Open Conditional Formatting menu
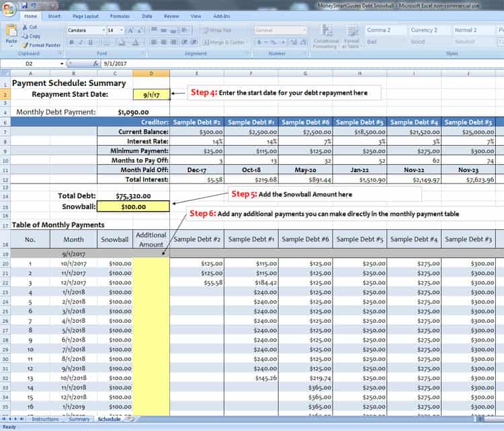The height and width of the screenshot is (431, 504). click(x=326, y=37)
